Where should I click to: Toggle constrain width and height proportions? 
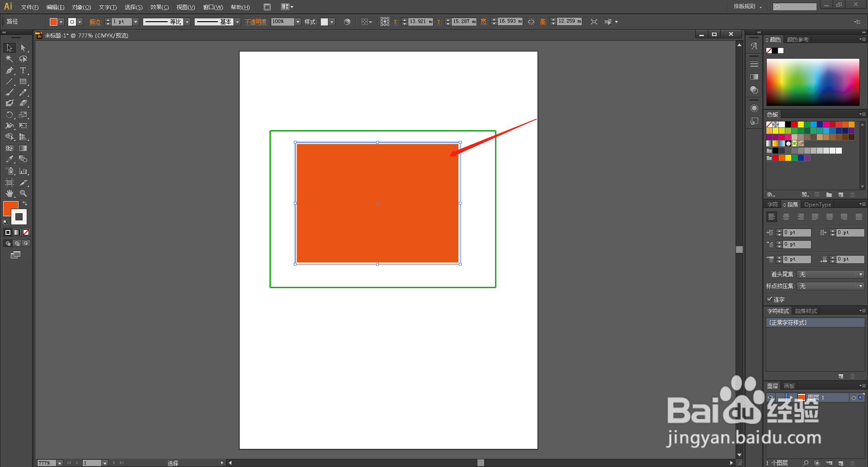[x=531, y=22]
